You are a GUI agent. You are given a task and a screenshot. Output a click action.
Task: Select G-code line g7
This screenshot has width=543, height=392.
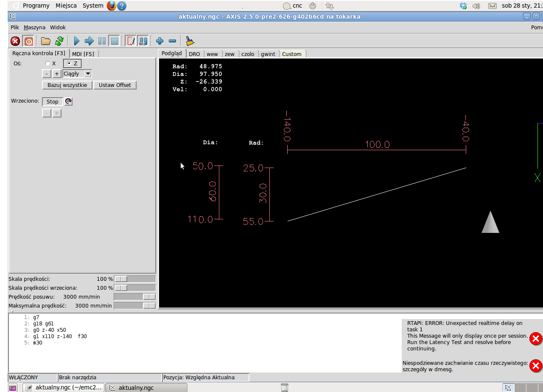(36, 317)
